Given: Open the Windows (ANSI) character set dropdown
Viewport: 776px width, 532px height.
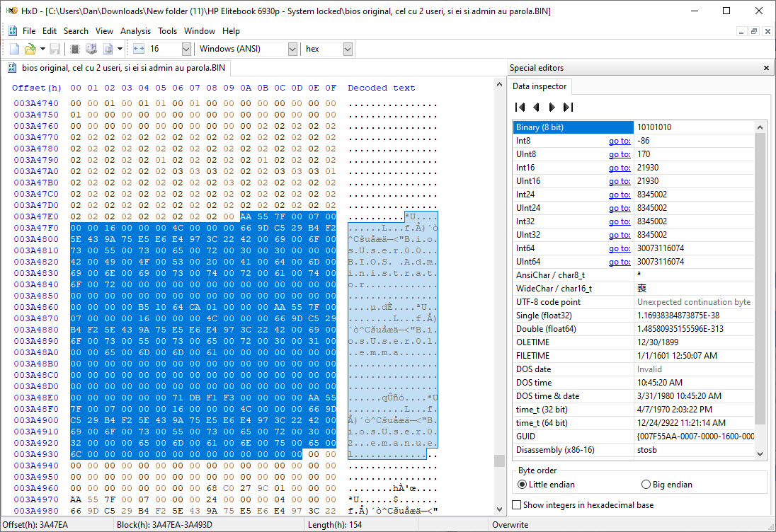Looking at the screenshot, I should 292,49.
